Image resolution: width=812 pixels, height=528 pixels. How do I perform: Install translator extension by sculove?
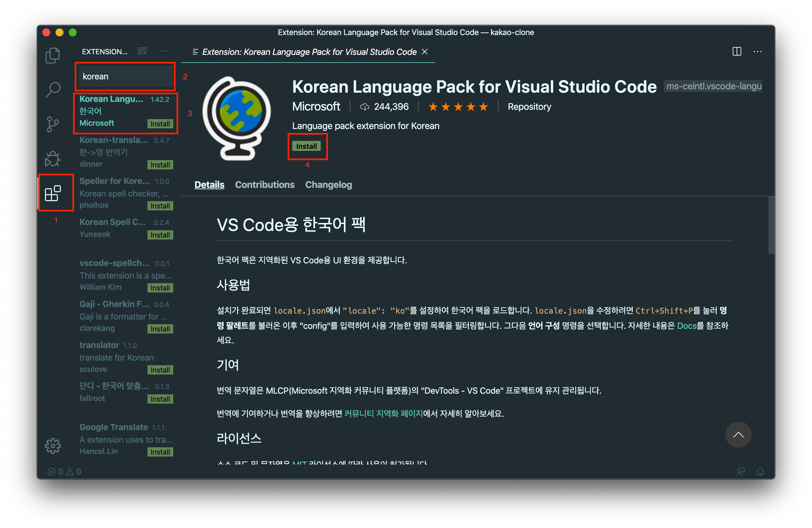pos(160,370)
